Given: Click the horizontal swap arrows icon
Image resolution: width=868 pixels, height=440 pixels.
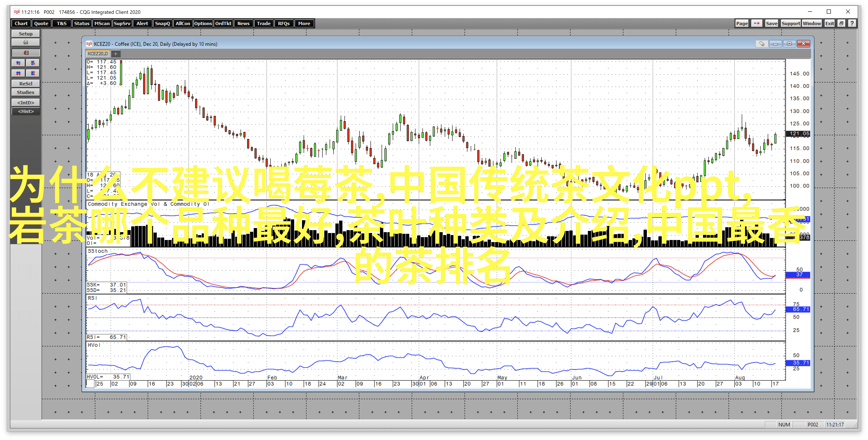Looking at the screenshot, I should click(x=19, y=63).
